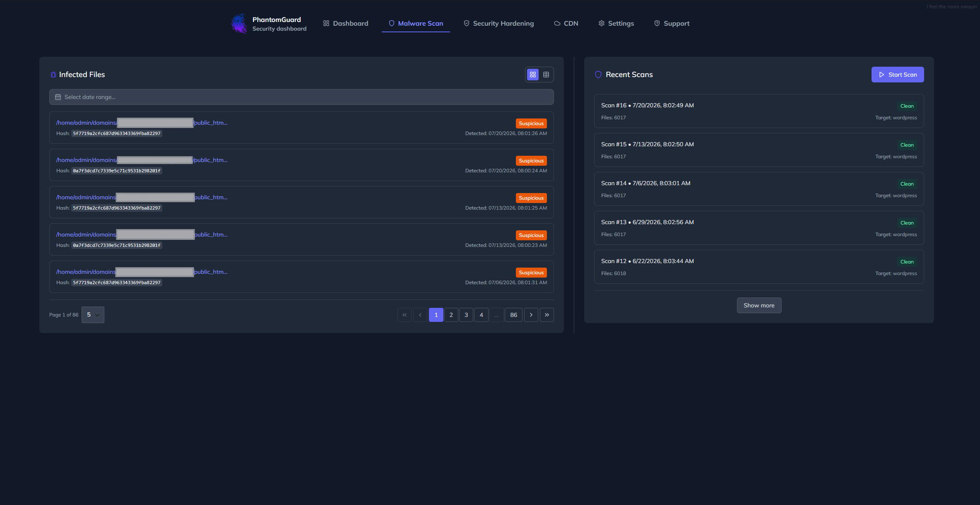Go to the next results page
The width and height of the screenshot is (980, 505).
tap(531, 315)
